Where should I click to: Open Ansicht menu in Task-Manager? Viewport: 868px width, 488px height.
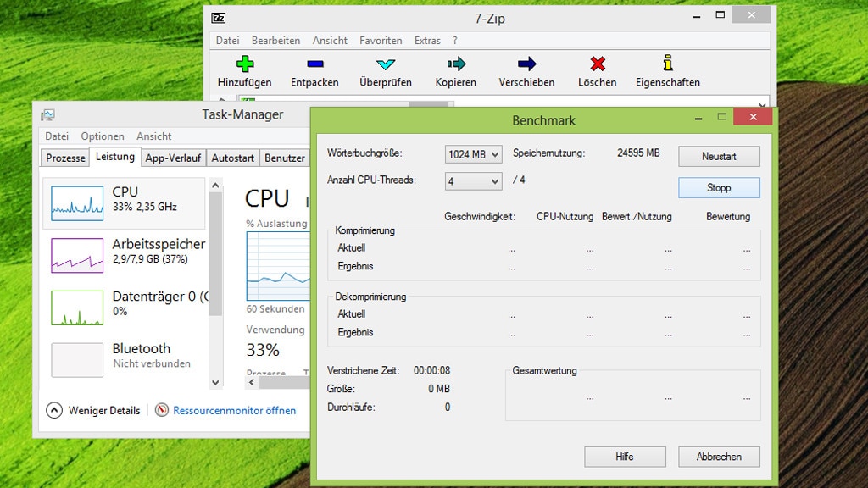(154, 136)
